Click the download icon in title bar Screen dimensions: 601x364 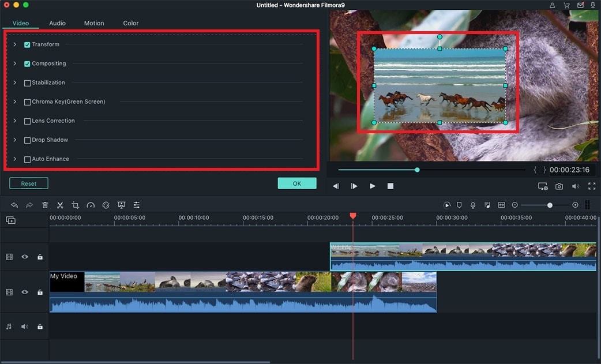pos(594,5)
